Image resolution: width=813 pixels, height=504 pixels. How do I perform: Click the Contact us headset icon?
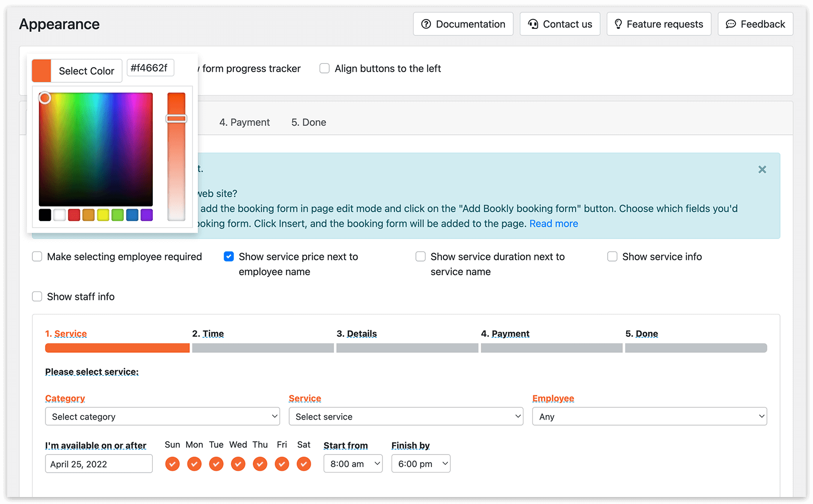click(x=533, y=24)
